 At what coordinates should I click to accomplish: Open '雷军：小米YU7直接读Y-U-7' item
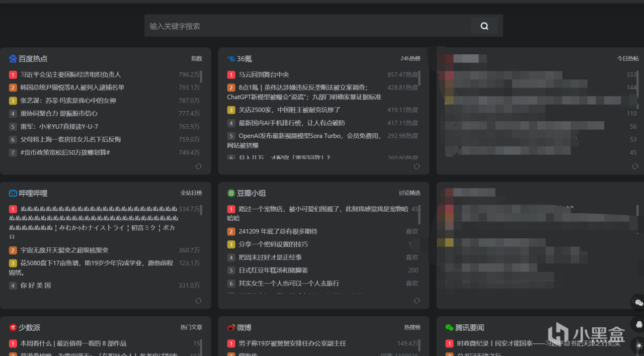click(x=59, y=127)
